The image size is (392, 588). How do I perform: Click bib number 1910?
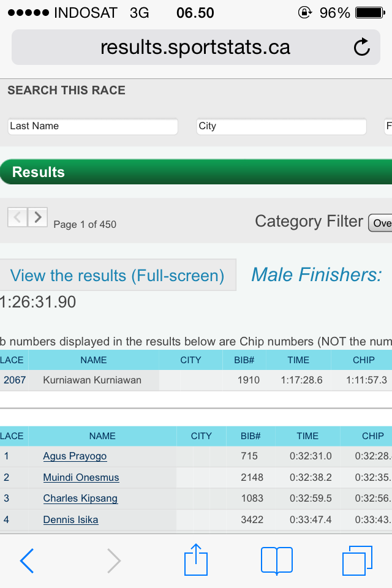[x=248, y=380]
